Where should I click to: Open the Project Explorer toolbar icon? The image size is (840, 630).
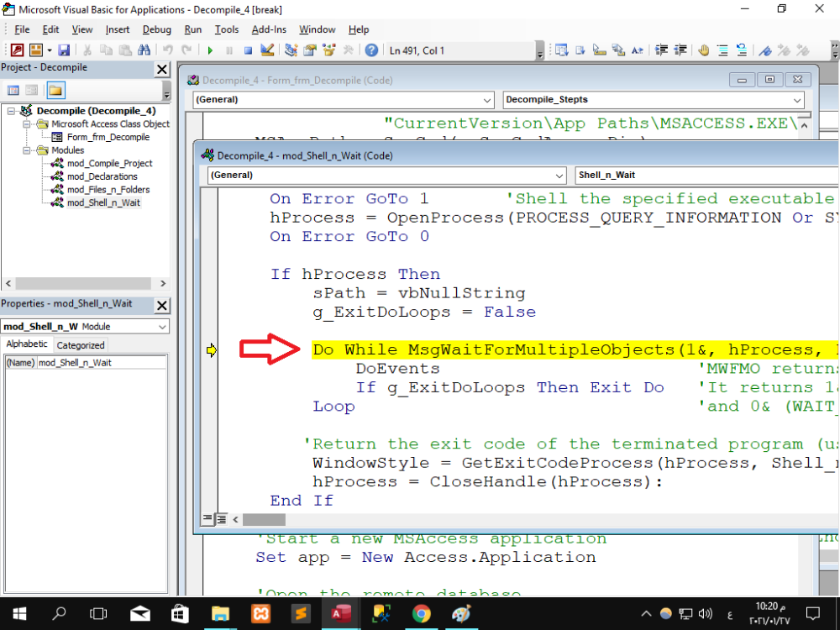(x=291, y=50)
